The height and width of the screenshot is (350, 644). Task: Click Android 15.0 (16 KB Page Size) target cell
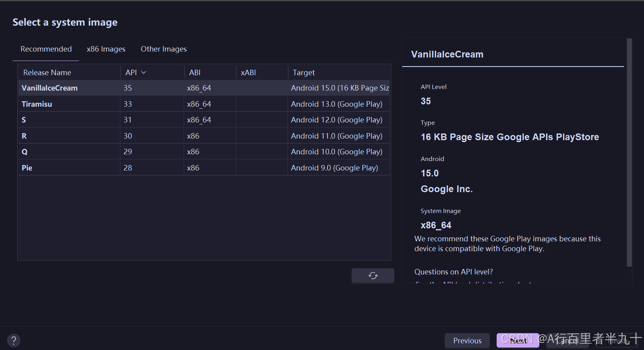point(339,88)
